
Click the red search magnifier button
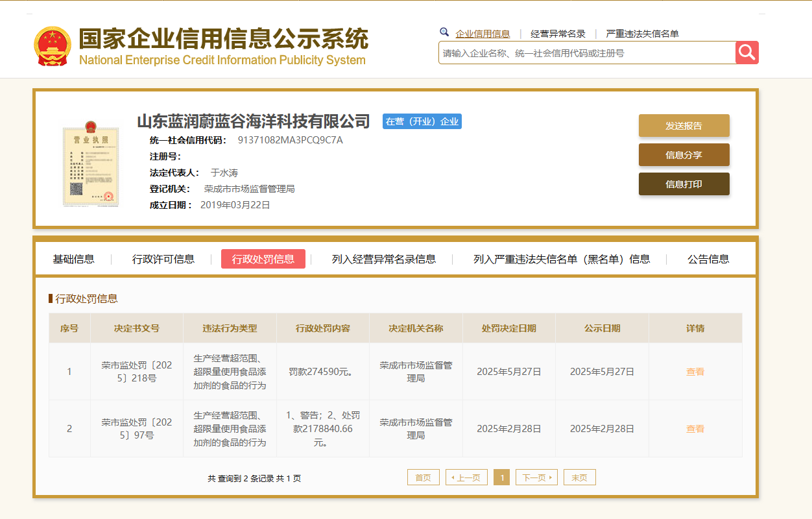[x=747, y=53]
